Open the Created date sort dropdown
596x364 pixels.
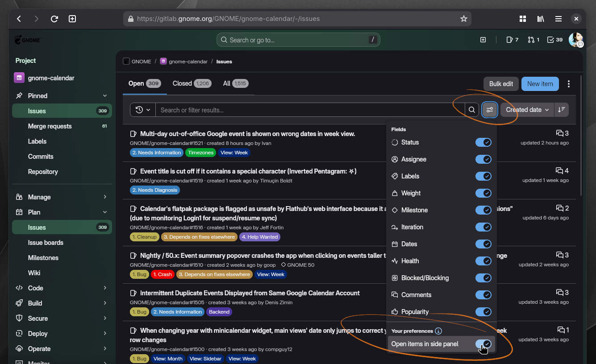527,110
